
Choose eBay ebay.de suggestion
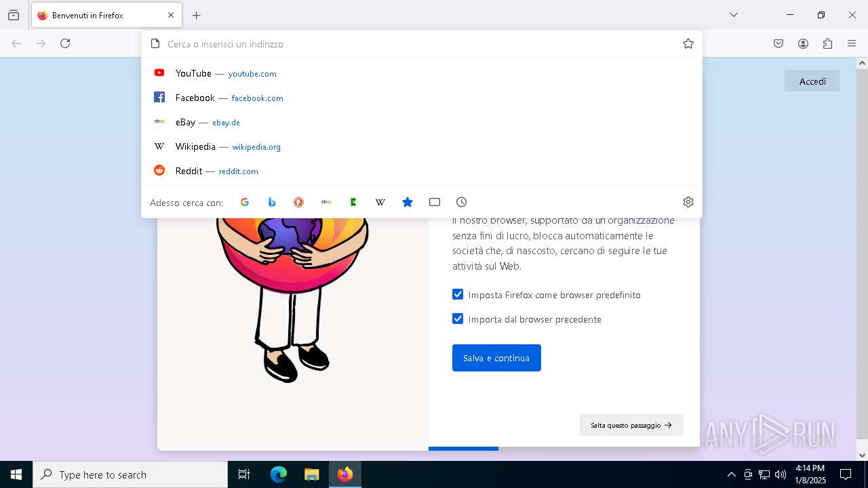(422, 122)
